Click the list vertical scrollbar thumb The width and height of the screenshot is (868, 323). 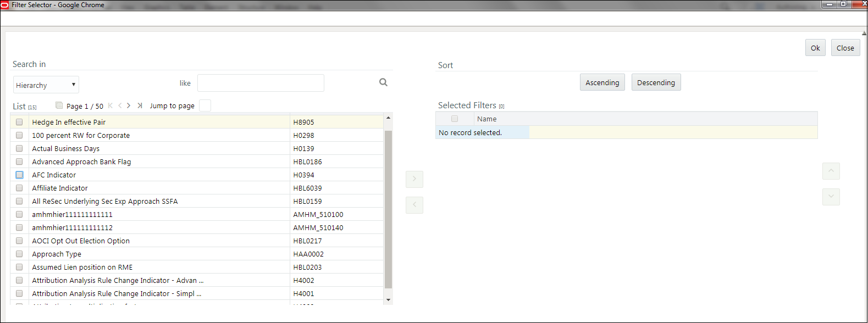coord(388,209)
